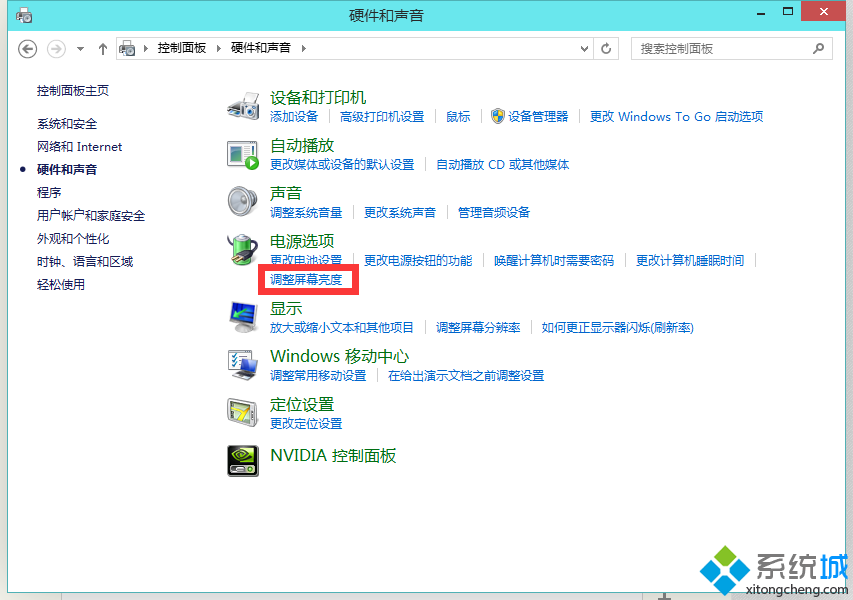This screenshot has width=853, height=600.
Task: Refresh the page using the refresh icon
Action: 606,48
